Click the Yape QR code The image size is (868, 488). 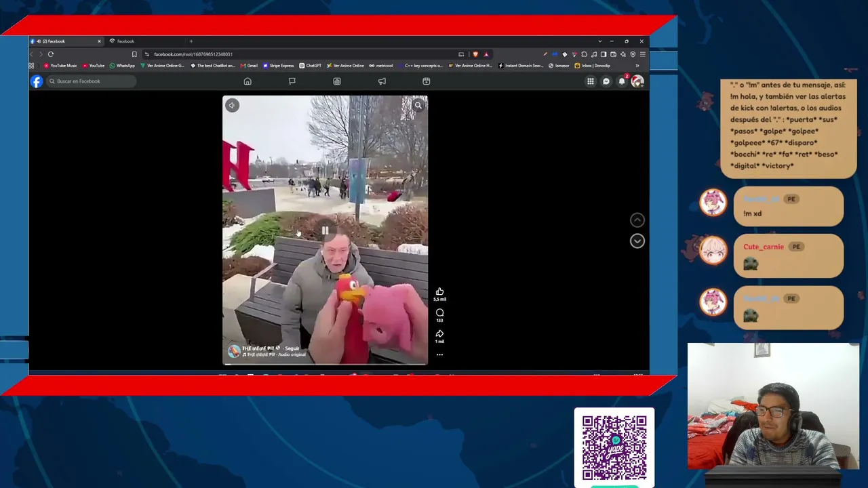tap(614, 448)
